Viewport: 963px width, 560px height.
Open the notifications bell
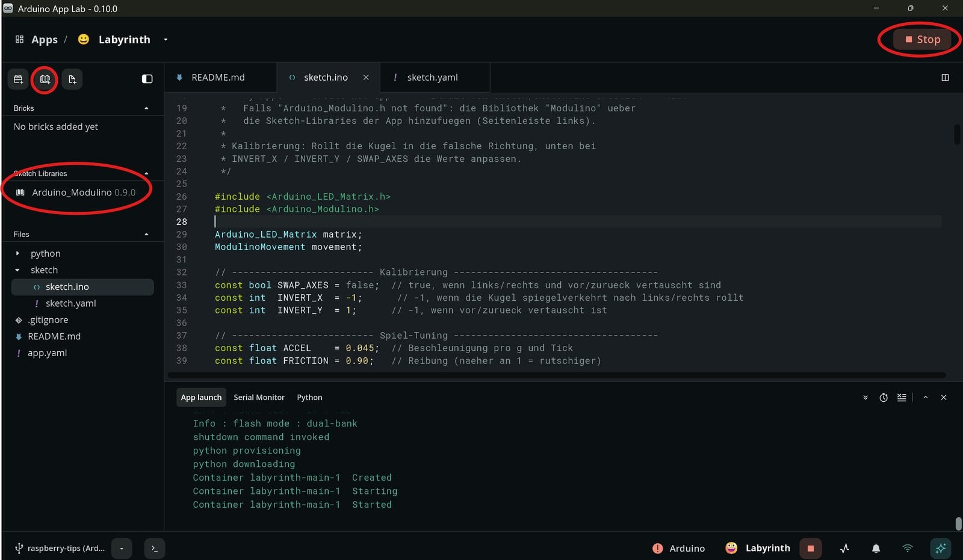(x=876, y=548)
